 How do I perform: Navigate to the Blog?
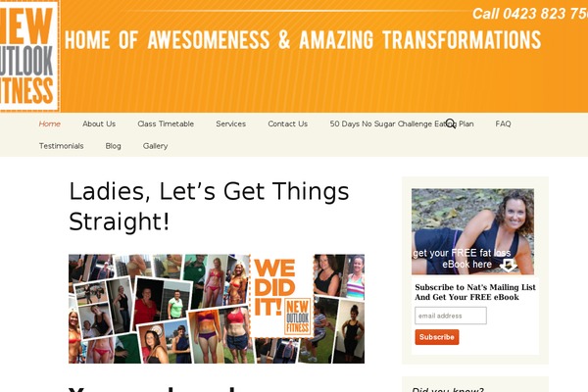(114, 146)
